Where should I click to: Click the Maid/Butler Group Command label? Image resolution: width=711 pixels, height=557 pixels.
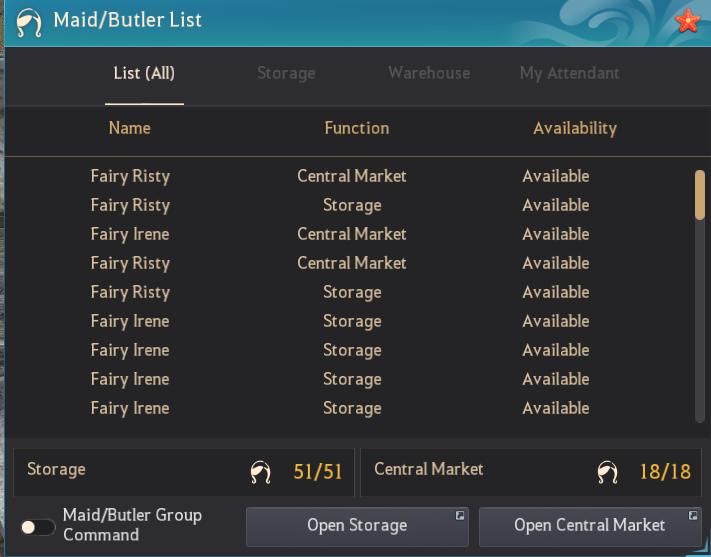[x=132, y=525]
